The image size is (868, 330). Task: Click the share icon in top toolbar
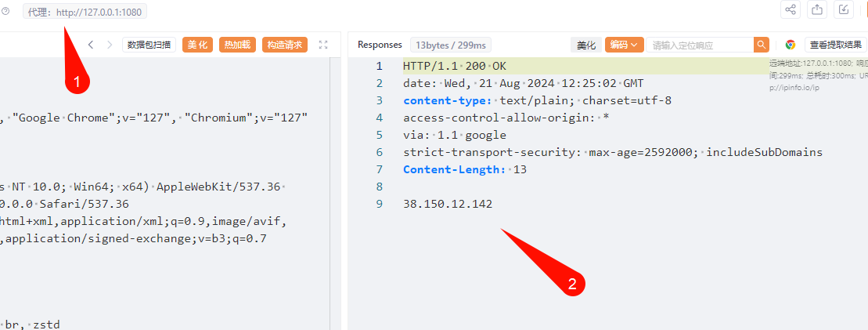(790, 9)
